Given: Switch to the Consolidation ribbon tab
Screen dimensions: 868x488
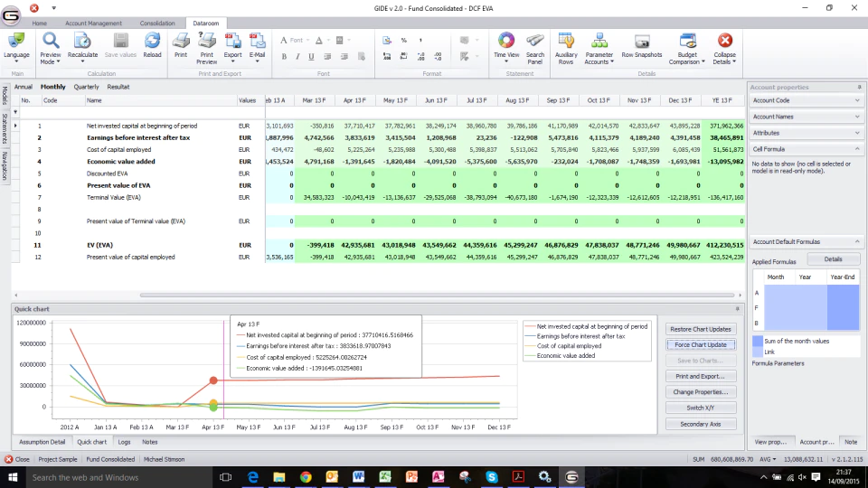Looking at the screenshot, I should click(157, 23).
